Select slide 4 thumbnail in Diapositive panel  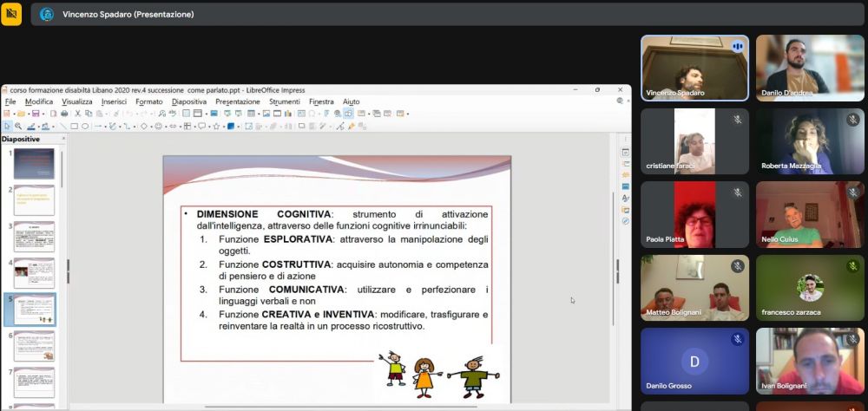coord(34,273)
